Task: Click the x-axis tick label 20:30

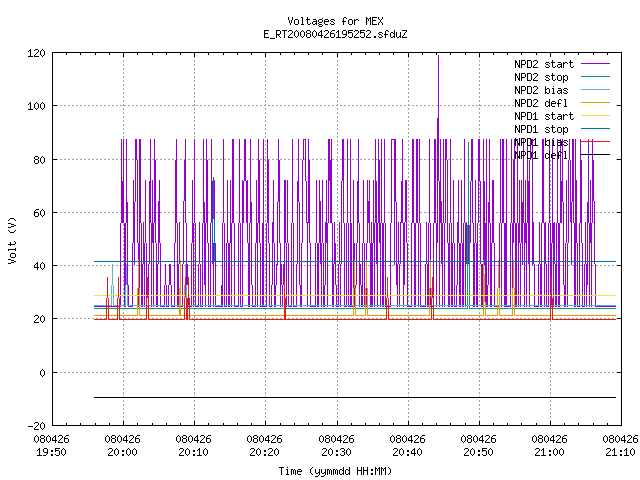Action: tap(336, 452)
